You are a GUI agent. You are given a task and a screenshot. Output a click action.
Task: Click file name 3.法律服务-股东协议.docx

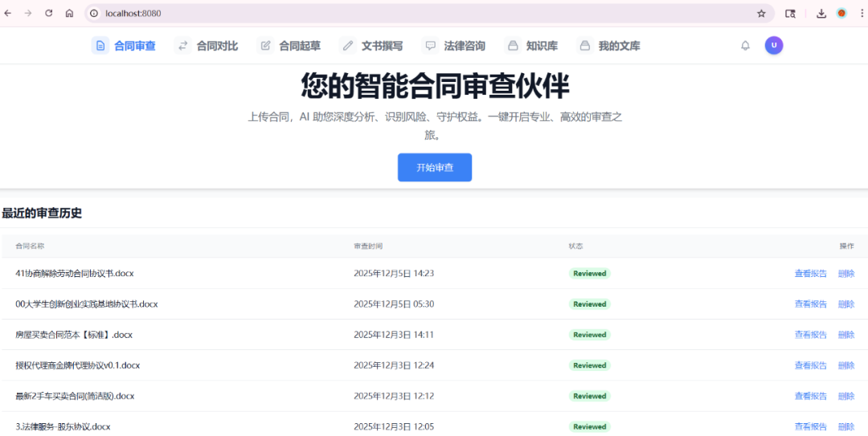click(63, 426)
